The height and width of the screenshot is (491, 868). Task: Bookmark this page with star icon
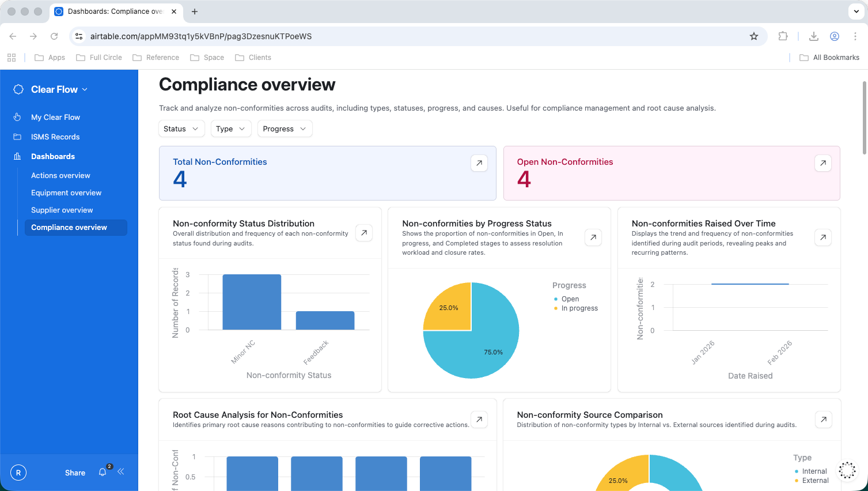[754, 36]
